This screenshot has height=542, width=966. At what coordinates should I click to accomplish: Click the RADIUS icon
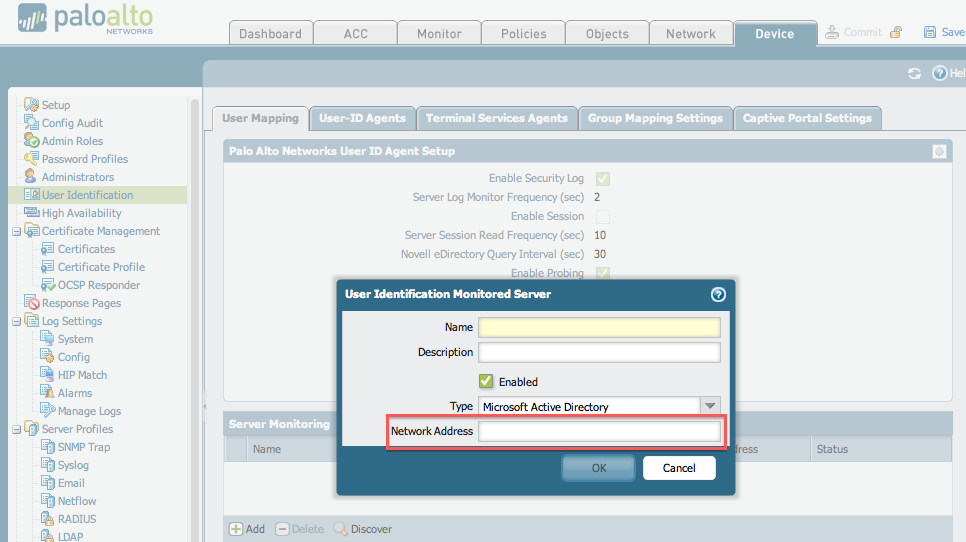click(47, 519)
